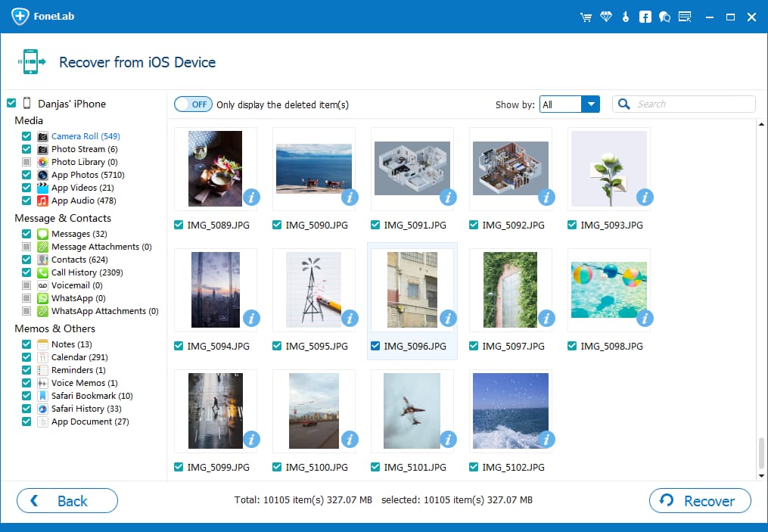Select the Call History entry
The image size is (768, 532).
(x=82, y=272)
